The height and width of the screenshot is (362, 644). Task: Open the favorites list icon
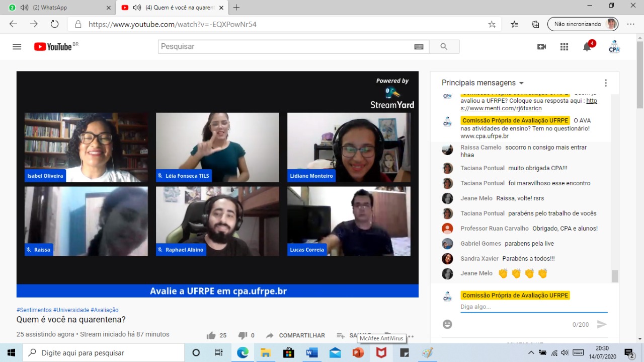(x=515, y=24)
